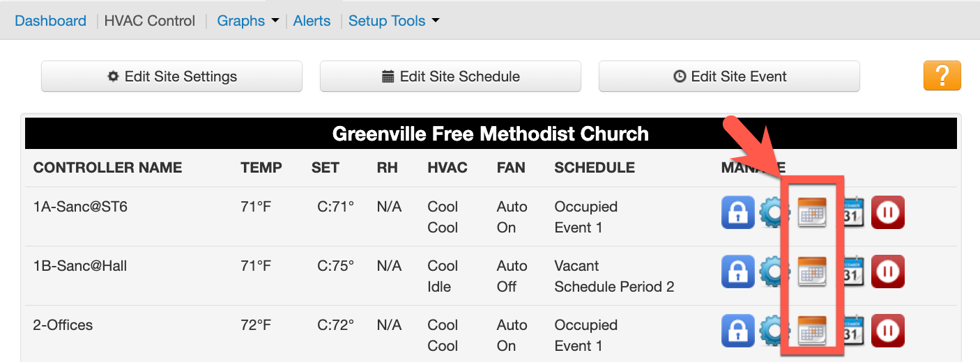Open the Alerts page
The image size is (980, 362).
[312, 21]
